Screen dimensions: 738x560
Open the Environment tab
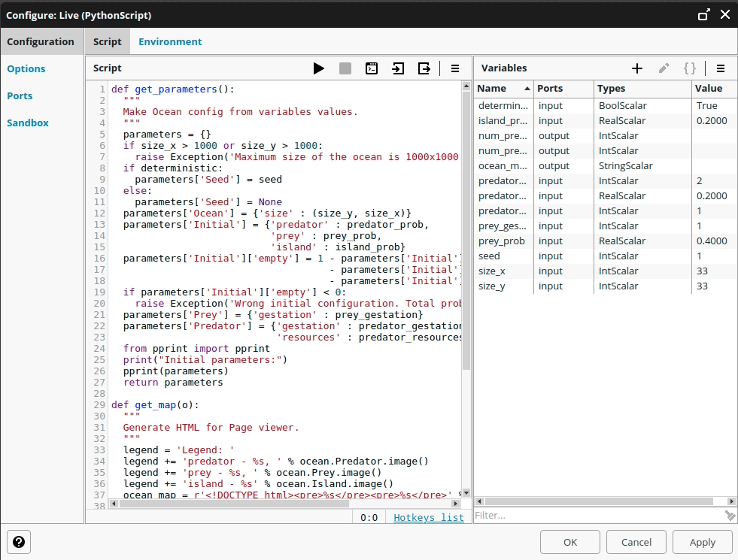click(x=170, y=41)
